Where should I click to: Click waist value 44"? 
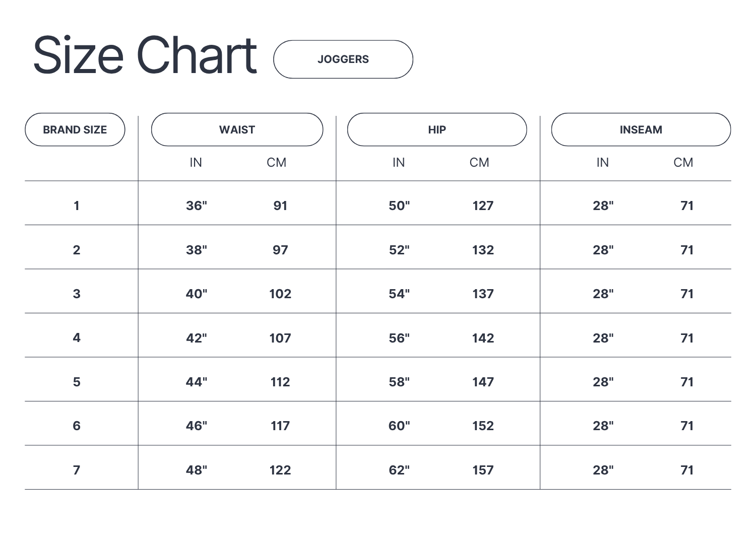196,382
